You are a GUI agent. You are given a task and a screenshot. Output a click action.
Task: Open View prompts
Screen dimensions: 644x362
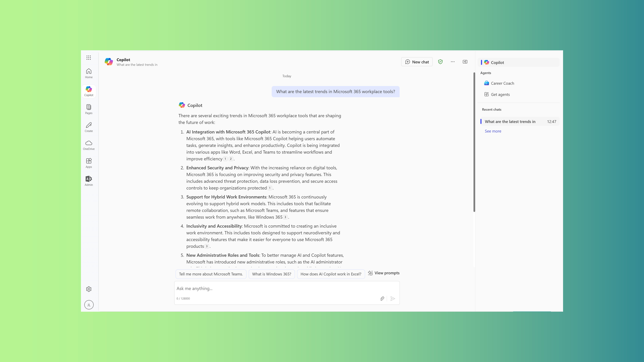click(x=383, y=273)
